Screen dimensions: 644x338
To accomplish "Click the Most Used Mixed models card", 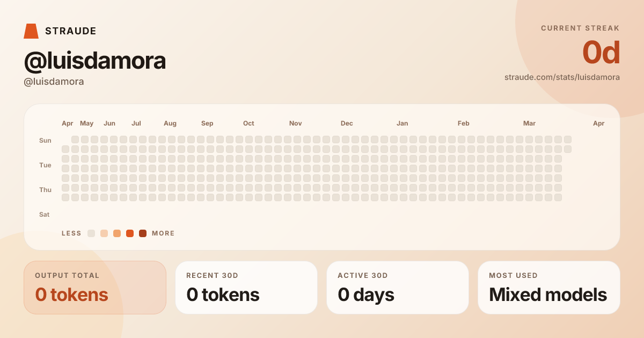I will pyautogui.click(x=549, y=288).
